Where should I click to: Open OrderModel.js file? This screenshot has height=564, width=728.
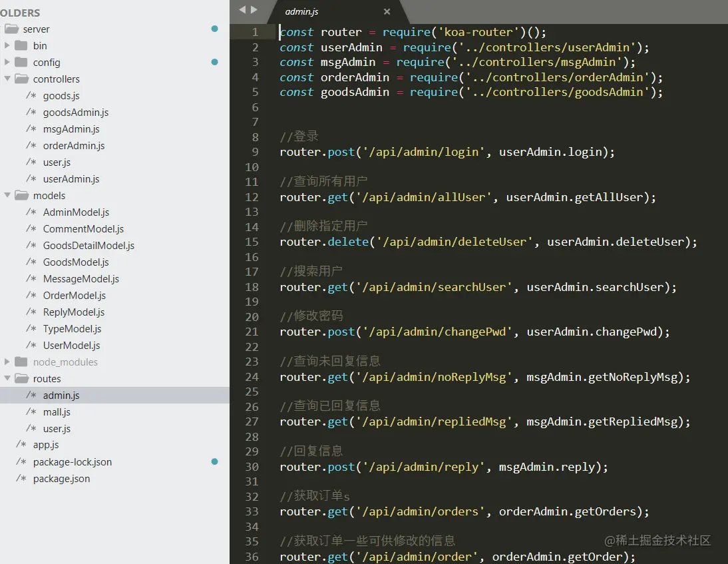[x=75, y=296]
